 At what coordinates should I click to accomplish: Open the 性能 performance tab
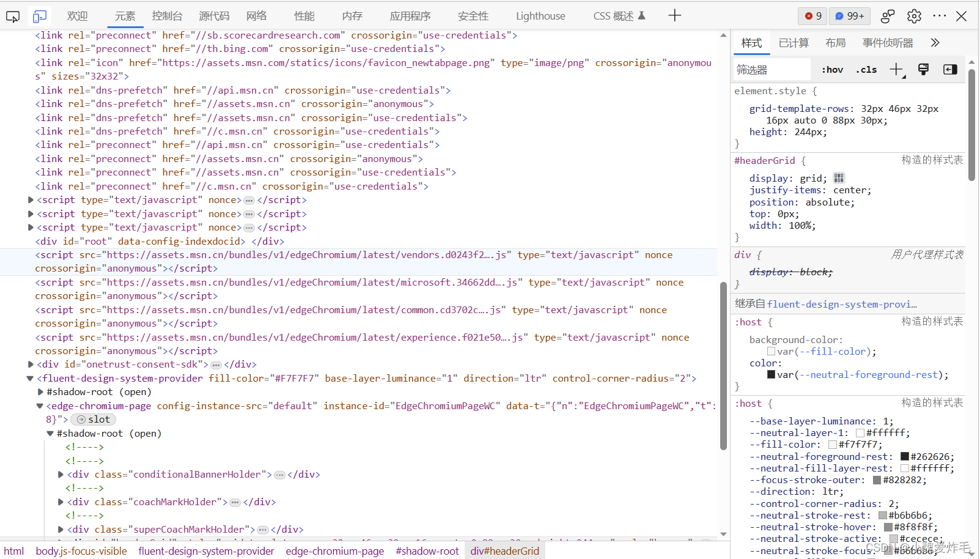(x=304, y=17)
